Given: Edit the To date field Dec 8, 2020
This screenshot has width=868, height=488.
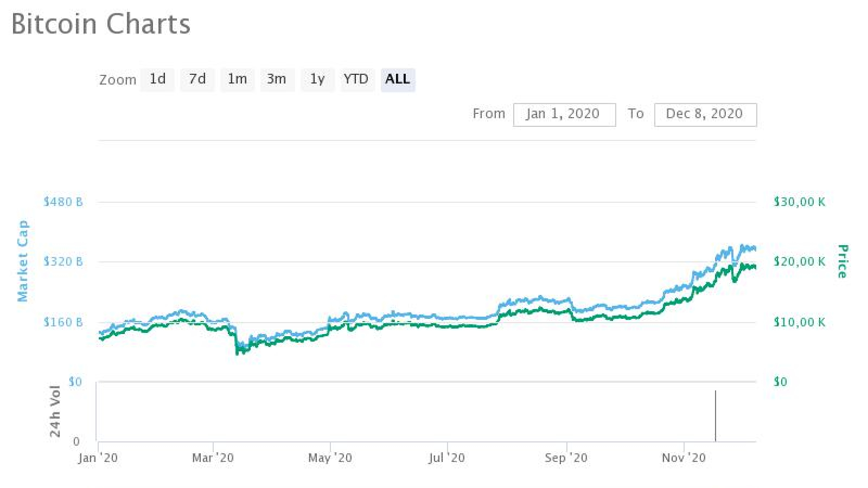Looking at the screenshot, I should tap(705, 114).
